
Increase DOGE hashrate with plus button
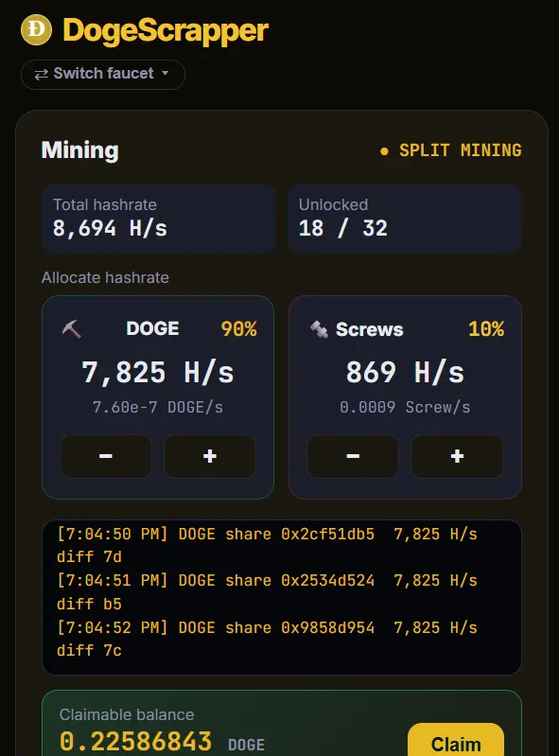click(x=210, y=456)
